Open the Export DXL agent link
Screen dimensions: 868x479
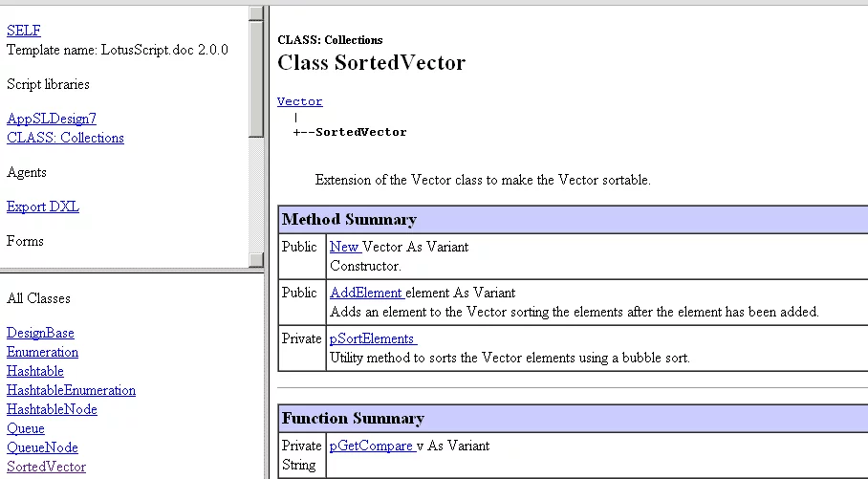point(43,207)
